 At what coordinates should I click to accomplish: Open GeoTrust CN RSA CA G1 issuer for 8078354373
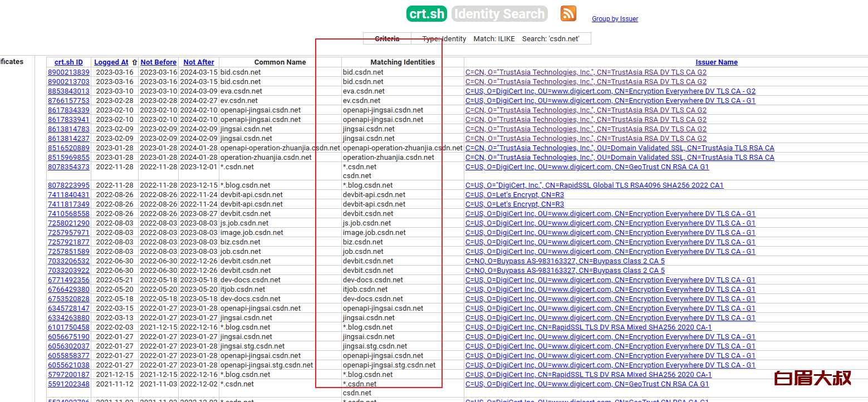coord(587,167)
